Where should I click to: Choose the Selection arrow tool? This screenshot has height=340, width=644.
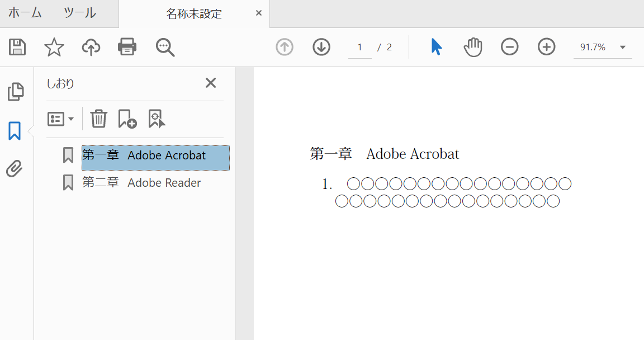[x=436, y=46]
